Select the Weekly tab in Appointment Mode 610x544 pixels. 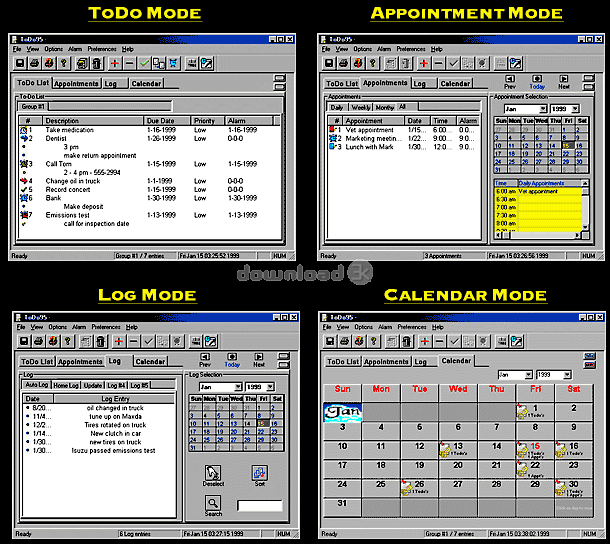[x=361, y=107]
